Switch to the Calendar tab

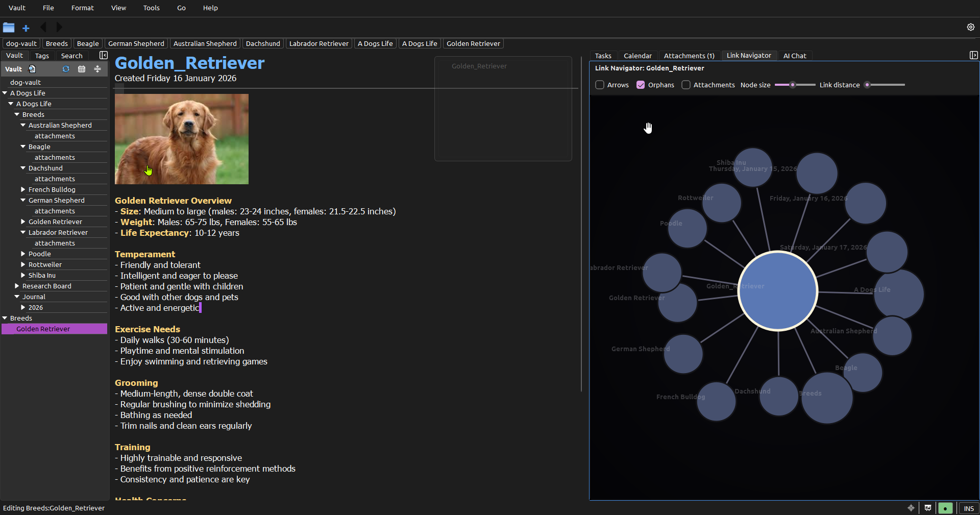pyautogui.click(x=638, y=56)
